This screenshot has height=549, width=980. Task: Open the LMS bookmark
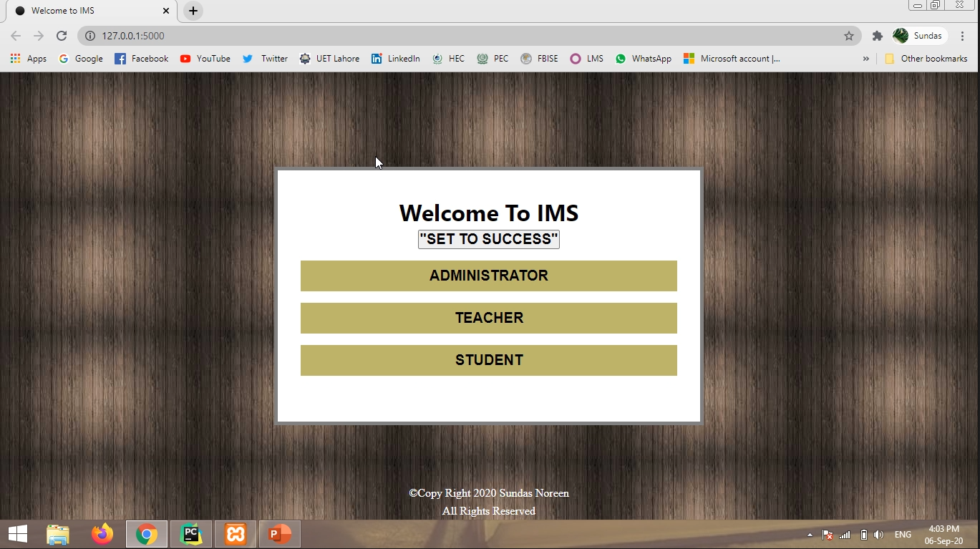click(587, 59)
